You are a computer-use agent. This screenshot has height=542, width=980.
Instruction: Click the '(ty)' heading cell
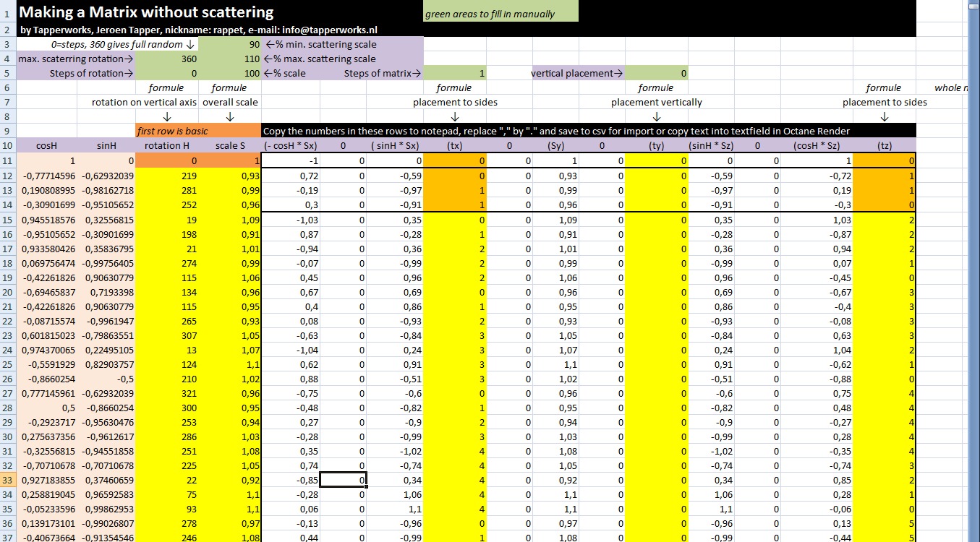click(657, 145)
